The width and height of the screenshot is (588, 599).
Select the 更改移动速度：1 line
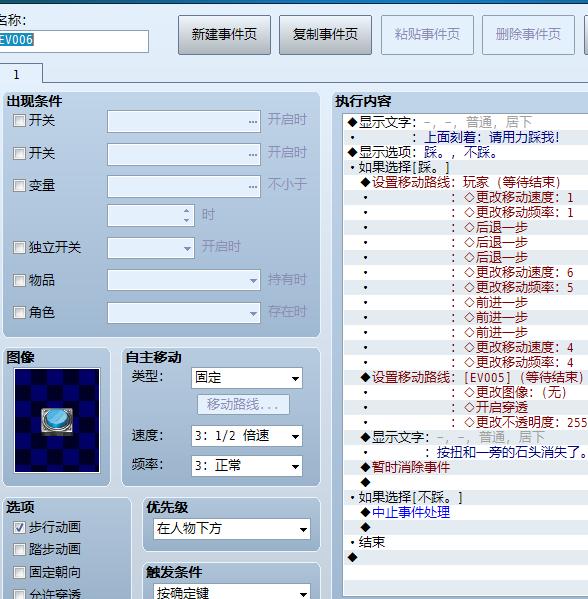[465, 197]
